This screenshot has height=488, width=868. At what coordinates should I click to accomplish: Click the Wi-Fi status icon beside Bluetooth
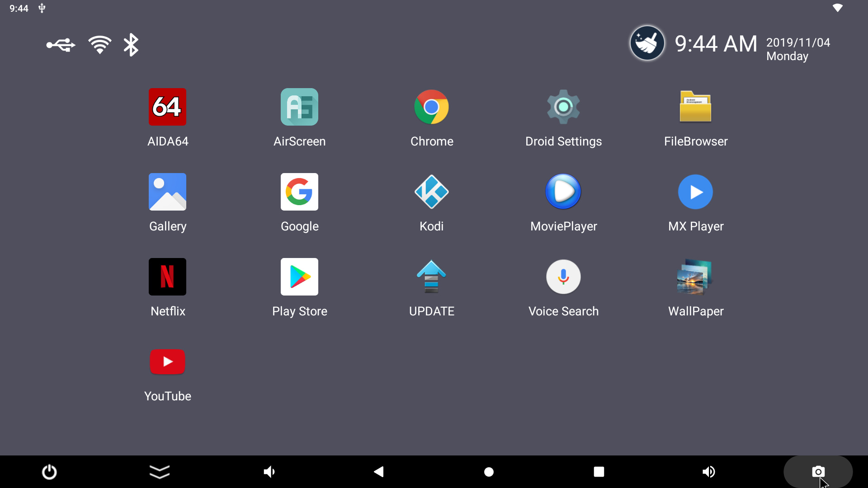[x=100, y=45]
